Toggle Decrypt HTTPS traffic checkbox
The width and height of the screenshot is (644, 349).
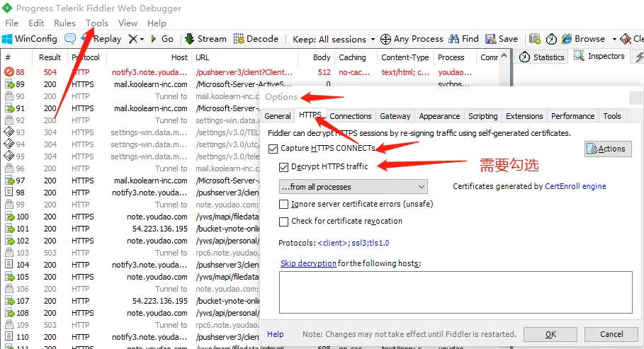tap(283, 167)
